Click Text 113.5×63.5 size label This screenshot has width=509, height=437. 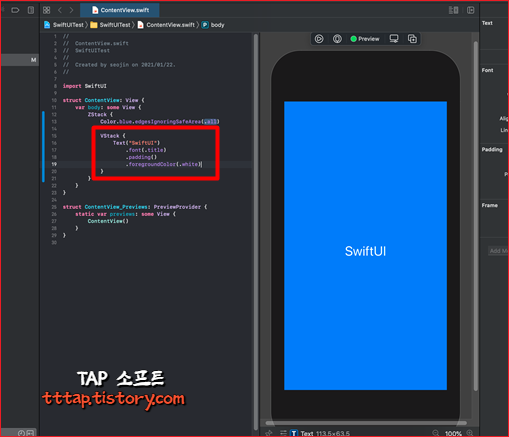click(325, 433)
